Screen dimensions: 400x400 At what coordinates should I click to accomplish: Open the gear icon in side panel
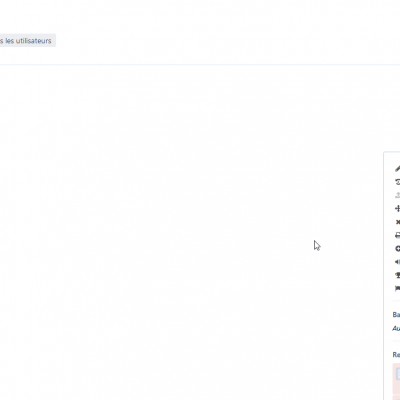click(397, 249)
